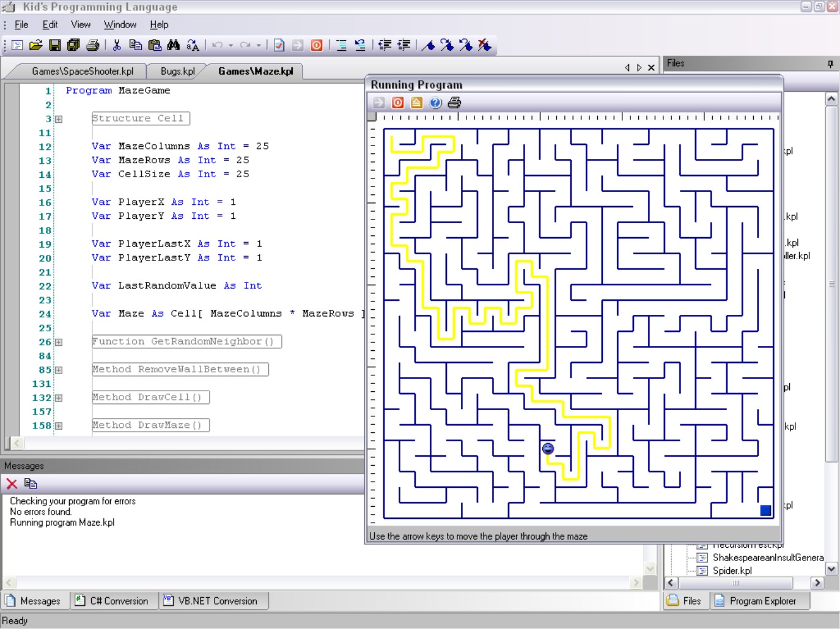Expand the Structure Cell code region
This screenshot has height=629, width=840.
[x=59, y=119]
